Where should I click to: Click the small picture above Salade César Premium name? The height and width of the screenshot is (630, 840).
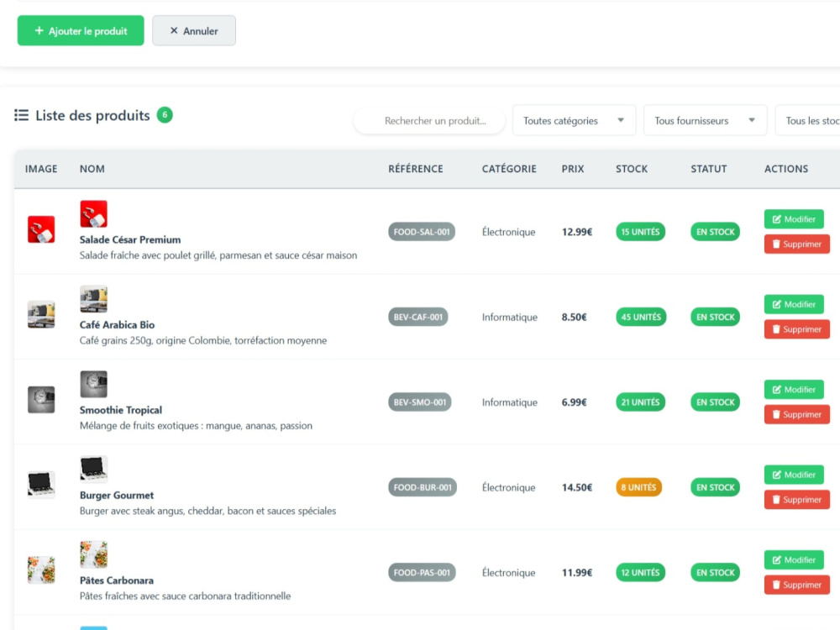[94, 213]
